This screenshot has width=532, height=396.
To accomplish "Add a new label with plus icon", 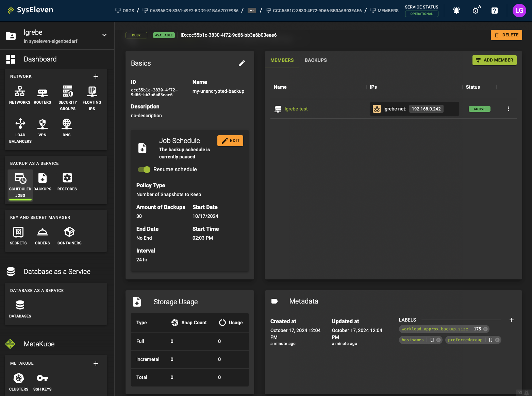I will [x=511, y=320].
